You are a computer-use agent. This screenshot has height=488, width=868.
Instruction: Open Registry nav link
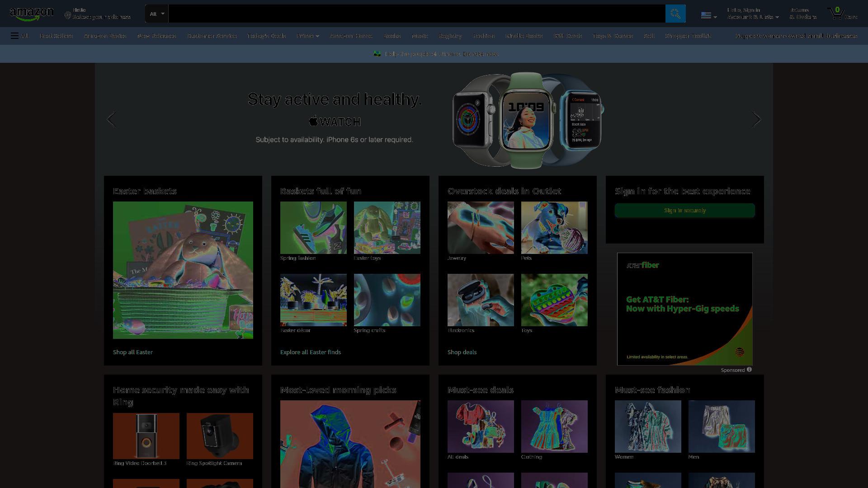pos(450,36)
